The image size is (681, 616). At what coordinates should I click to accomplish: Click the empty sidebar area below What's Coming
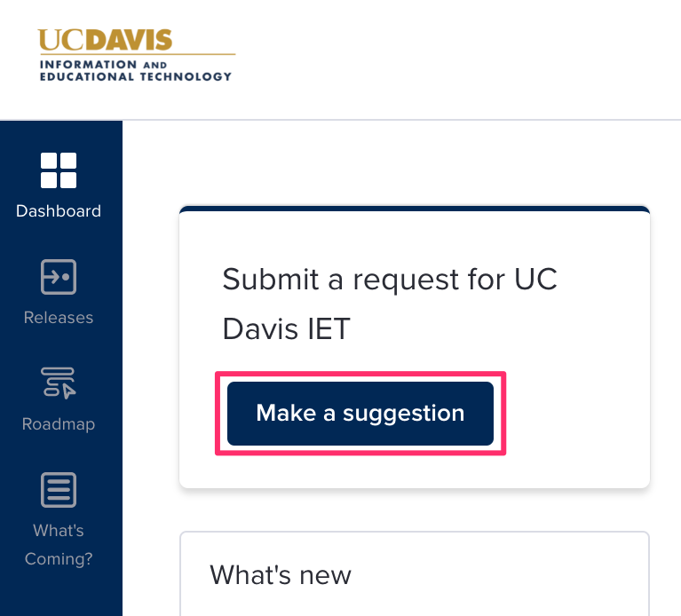point(60,595)
